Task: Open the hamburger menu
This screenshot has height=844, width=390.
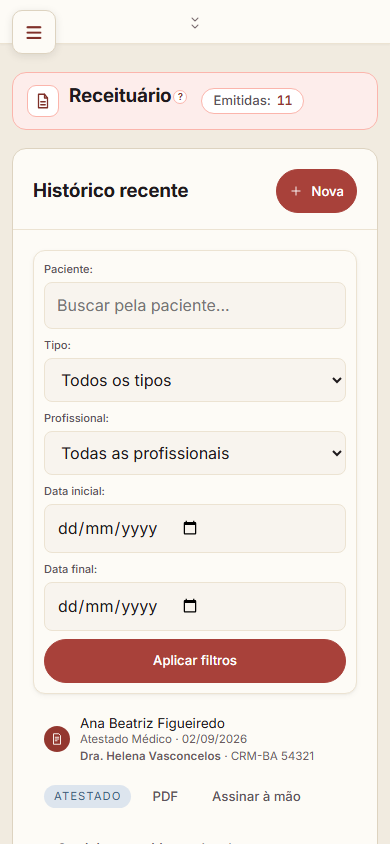Action: pyautogui.click(x=34, y=32)
